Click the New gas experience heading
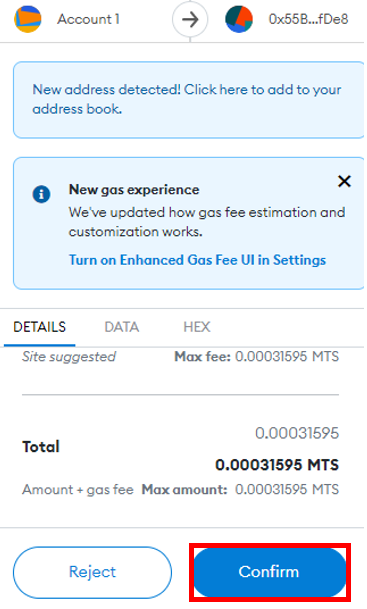This screenshot has width=367, height=609. pos(134,190)
